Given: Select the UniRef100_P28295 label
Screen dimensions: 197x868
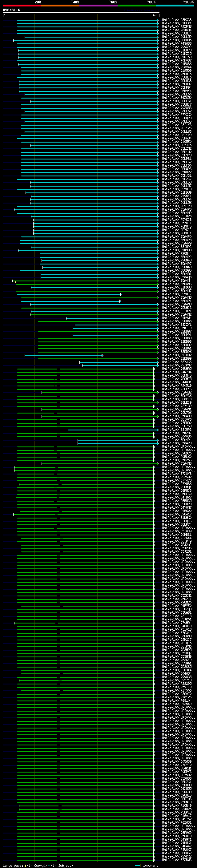Looking at the screenshot, I should 176,684.
